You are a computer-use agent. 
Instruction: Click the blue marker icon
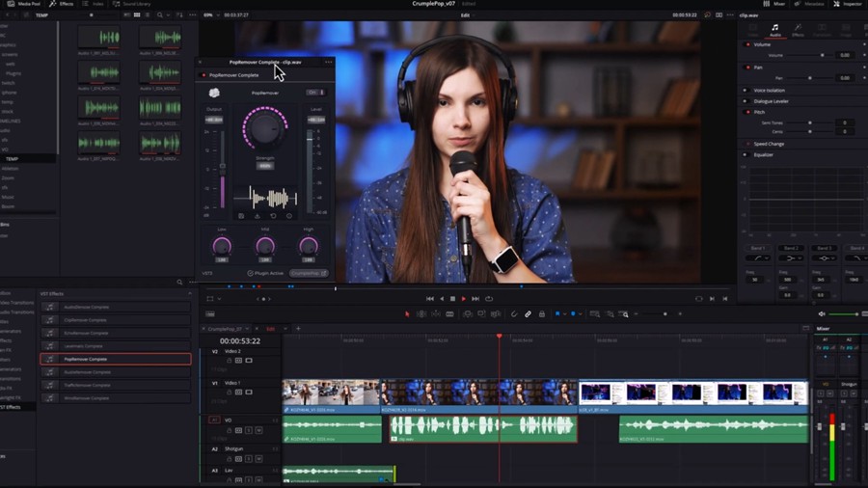pos(573,313)
